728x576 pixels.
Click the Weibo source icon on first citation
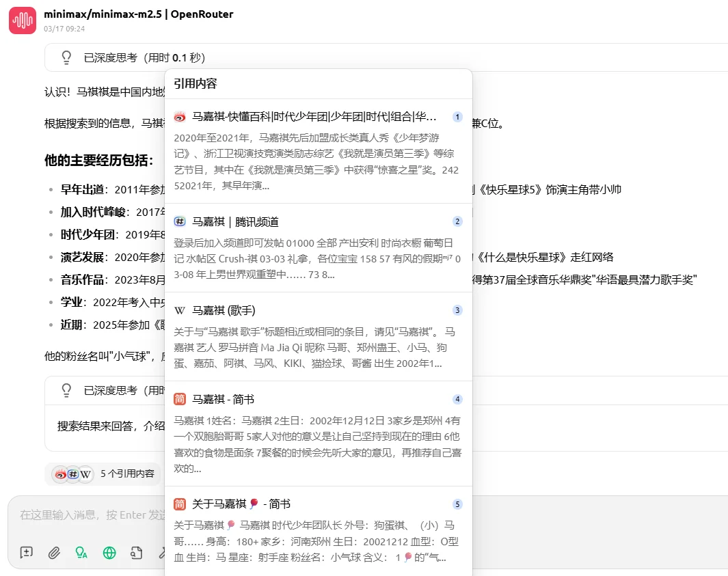coord(179,117)
